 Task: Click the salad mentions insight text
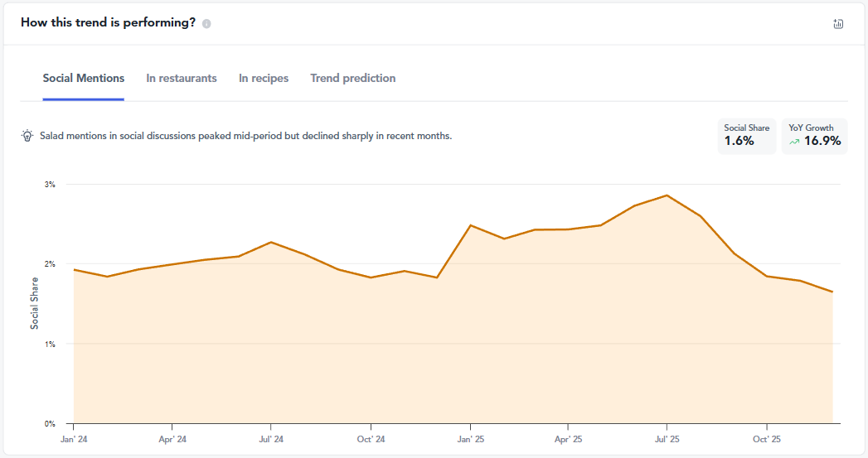pos(245,136)
